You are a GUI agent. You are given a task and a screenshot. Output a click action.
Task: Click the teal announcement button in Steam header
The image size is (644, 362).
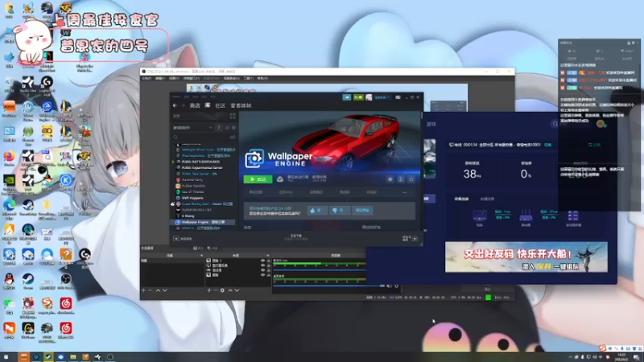[x=347, y=97]
